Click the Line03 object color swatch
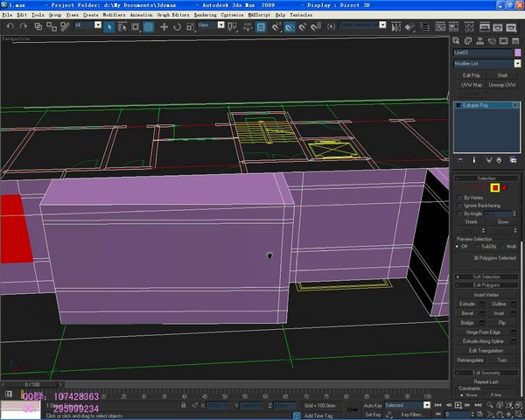This screenshot has width=525, height=420. 518,52
